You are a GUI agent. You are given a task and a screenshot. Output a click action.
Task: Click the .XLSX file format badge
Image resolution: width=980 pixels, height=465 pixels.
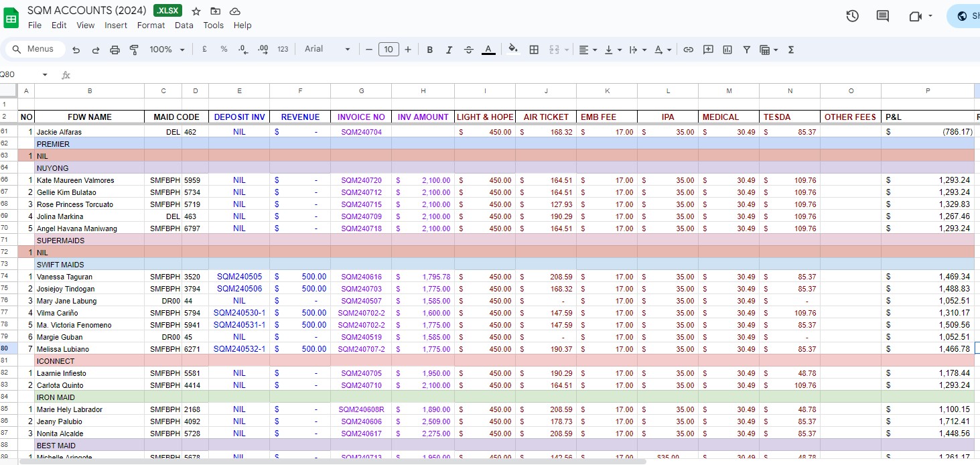167,11
